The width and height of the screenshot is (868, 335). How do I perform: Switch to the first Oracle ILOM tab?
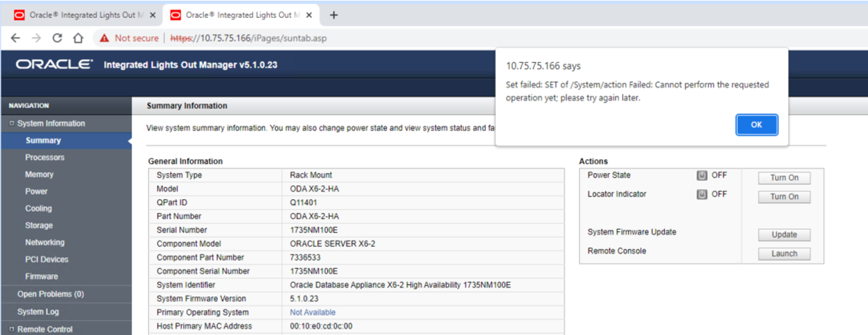(x=80, y=15)
